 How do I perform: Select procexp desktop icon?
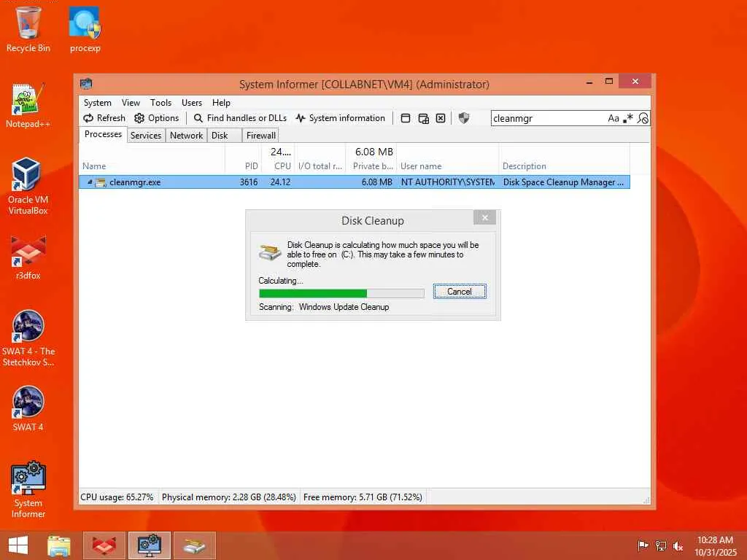point(85,29)
